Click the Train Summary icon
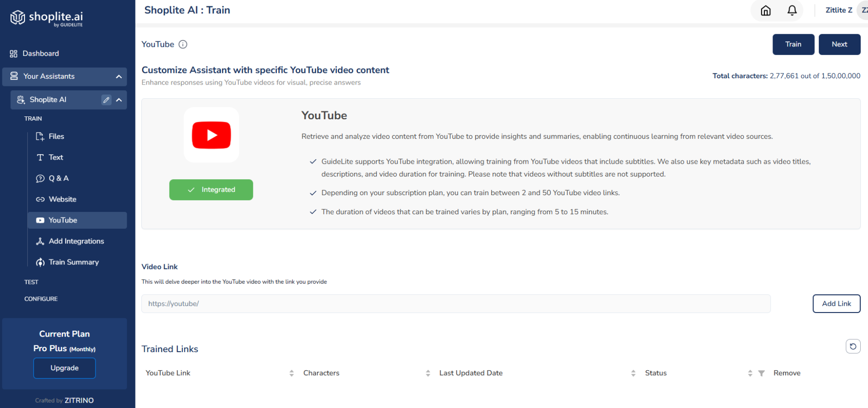 coord(40,262)
